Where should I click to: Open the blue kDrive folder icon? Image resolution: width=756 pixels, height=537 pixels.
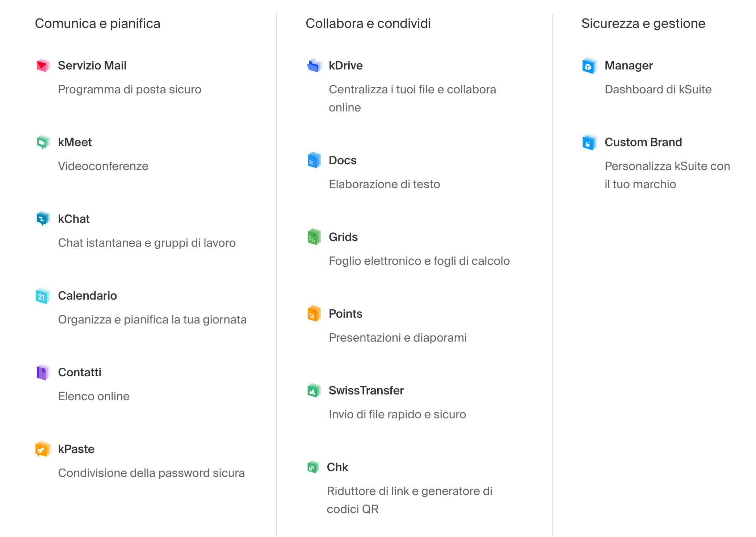tap(314, 65)
